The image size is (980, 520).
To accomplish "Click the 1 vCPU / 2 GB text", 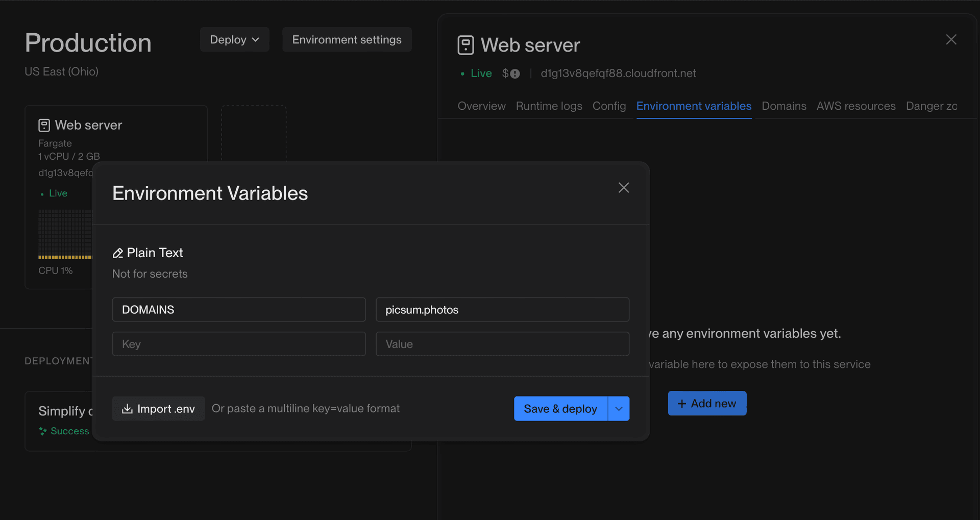I will 69,157.
